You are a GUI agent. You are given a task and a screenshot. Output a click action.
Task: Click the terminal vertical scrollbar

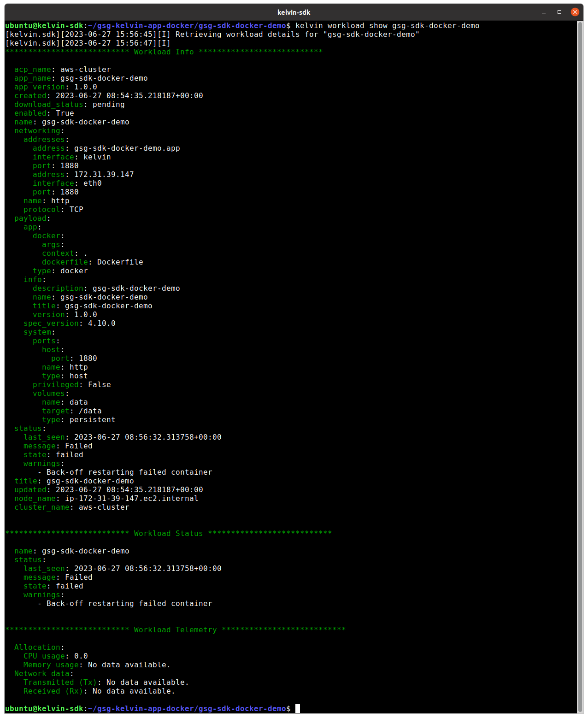(580, 367)
